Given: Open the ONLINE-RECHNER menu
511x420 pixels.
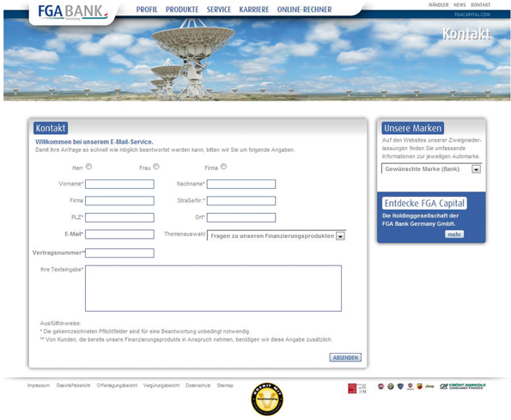Looking at the screenshot, I should coord(304,9).
